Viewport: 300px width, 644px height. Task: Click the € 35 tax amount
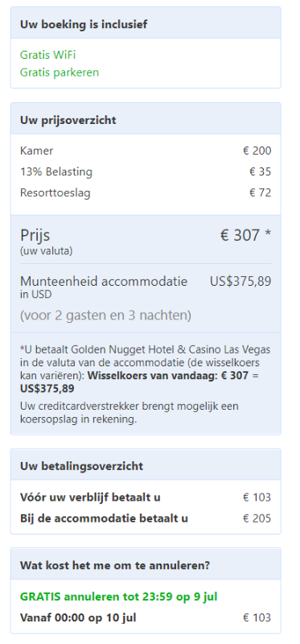pos(261,171)
